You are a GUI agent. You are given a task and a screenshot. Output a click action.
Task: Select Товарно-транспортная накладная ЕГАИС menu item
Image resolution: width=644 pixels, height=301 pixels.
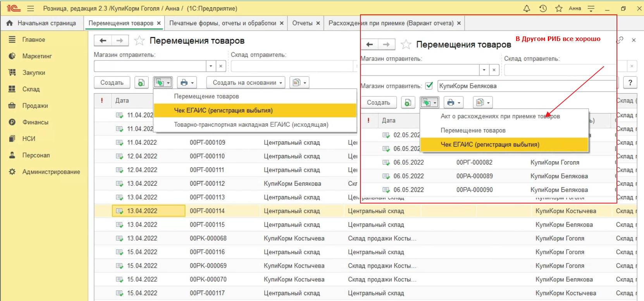(251, 125)
